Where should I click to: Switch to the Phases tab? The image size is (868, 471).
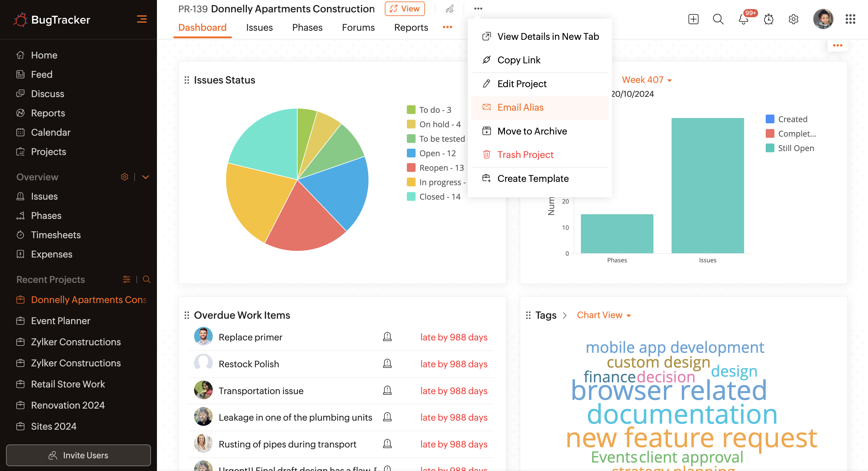(x=307, y=27)
